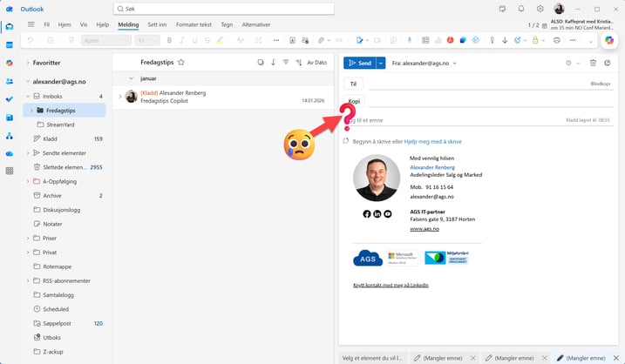Click the Kopi recipients button
Screen dimensions: 625x364
(354, 101)
